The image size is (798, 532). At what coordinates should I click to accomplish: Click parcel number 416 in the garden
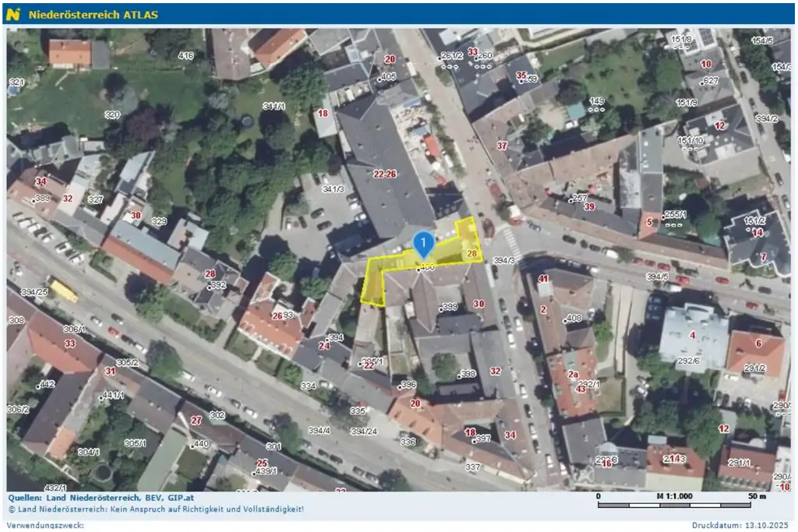185,56
